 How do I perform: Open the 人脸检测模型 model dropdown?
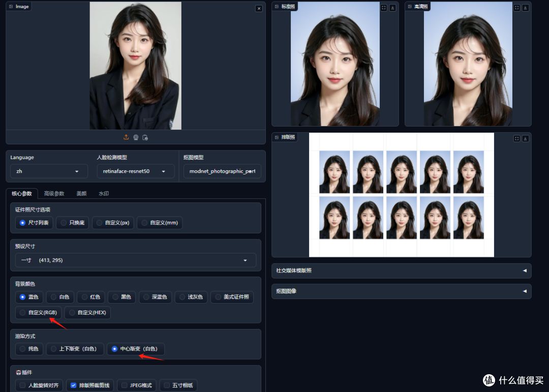[x=135, y=171]
